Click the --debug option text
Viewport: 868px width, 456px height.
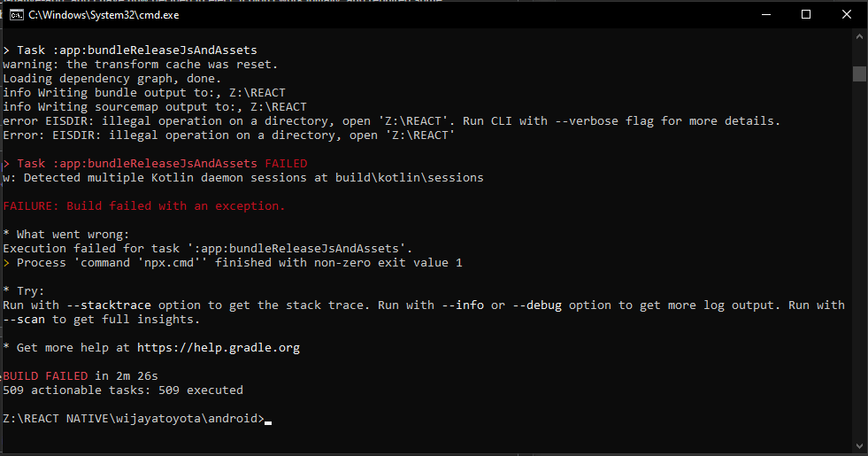coord(537,305)
